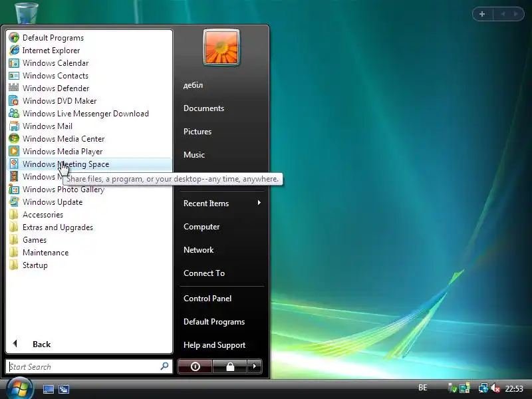Click the Windows Defender castle icon
Viewport: 532px width, 399px height.
(x=14, y=88)
